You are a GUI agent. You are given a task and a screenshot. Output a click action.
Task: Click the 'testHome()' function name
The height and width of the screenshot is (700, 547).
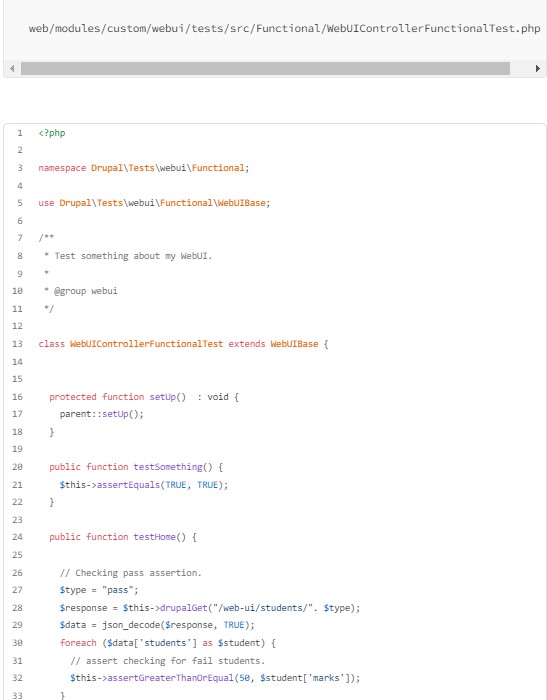159,537
